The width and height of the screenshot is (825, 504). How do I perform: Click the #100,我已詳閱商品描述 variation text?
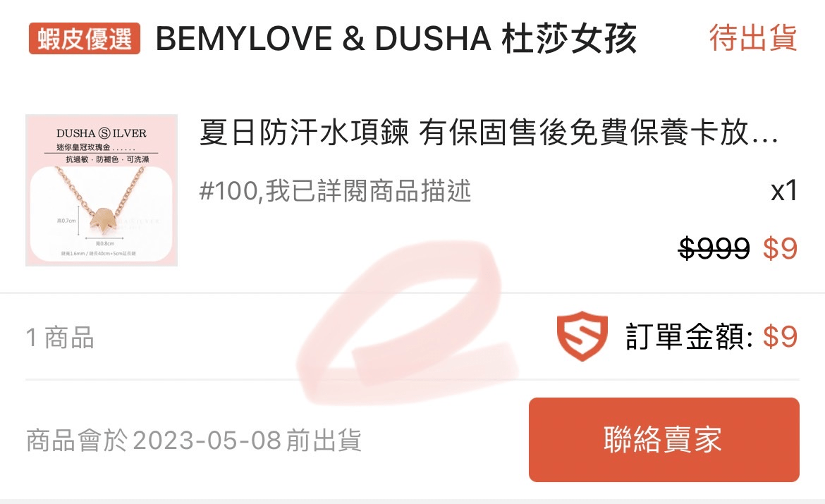(x=335, y=191)
